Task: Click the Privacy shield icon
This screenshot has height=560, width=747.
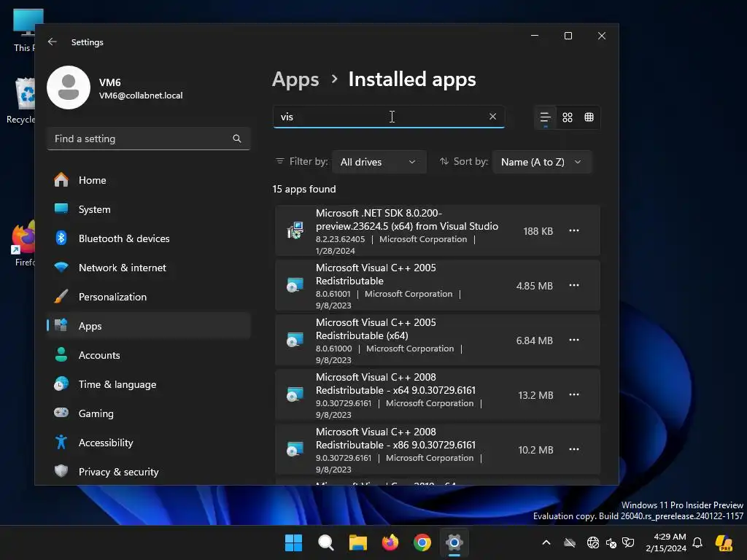Action: [61, 472]
